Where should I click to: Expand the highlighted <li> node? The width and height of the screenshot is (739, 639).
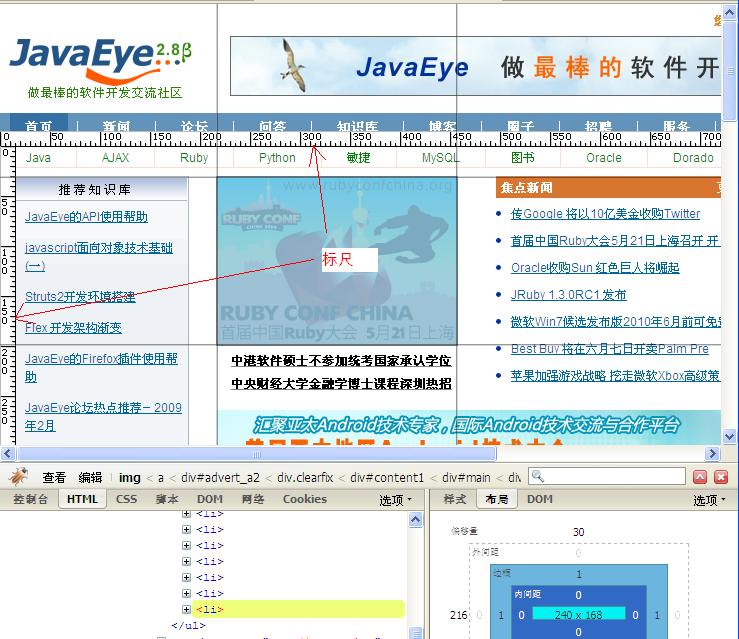pos(186,609)
